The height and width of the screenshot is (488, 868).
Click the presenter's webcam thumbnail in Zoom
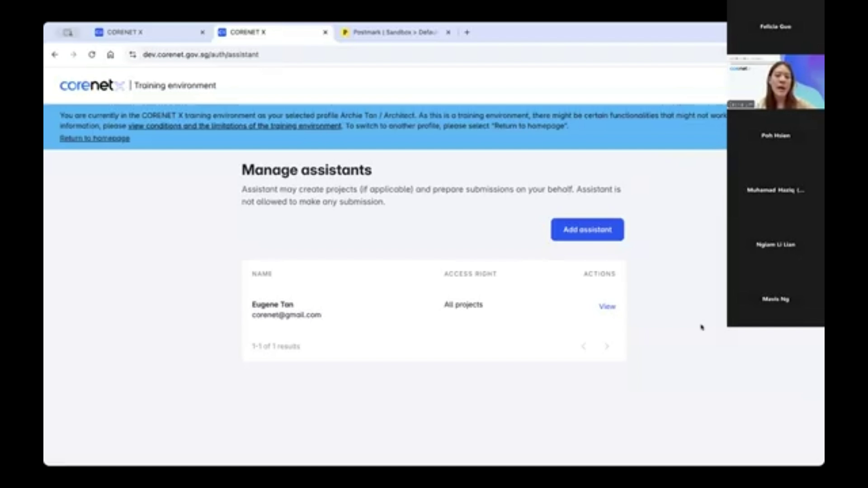(776, 82)
